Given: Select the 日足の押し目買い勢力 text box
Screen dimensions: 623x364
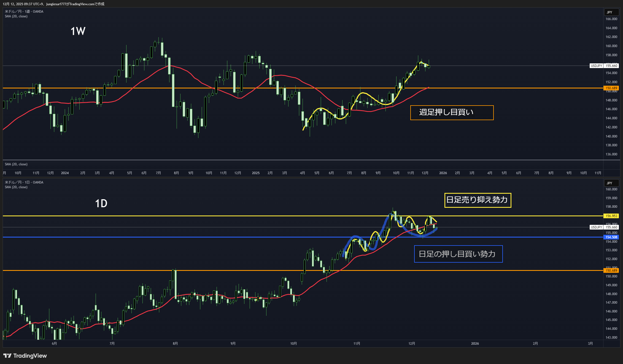Looking at the screenshot, I should point(458,254).
